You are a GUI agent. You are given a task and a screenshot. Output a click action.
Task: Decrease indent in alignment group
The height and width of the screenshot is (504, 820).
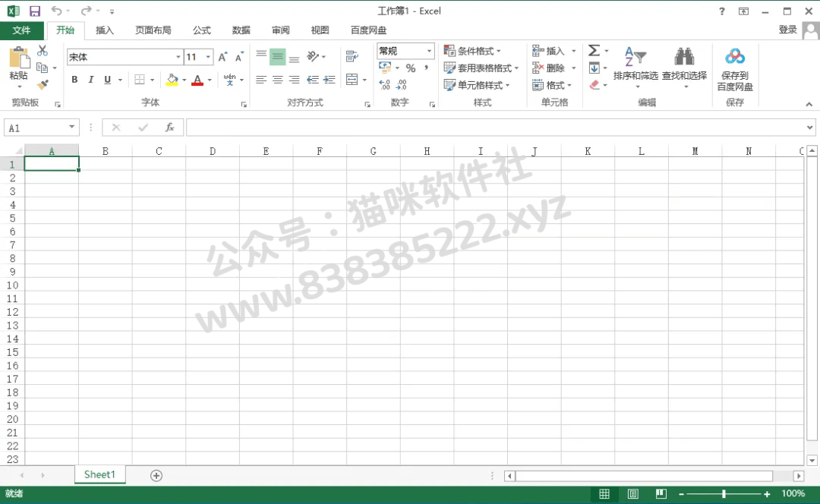(x=313, y=80)
